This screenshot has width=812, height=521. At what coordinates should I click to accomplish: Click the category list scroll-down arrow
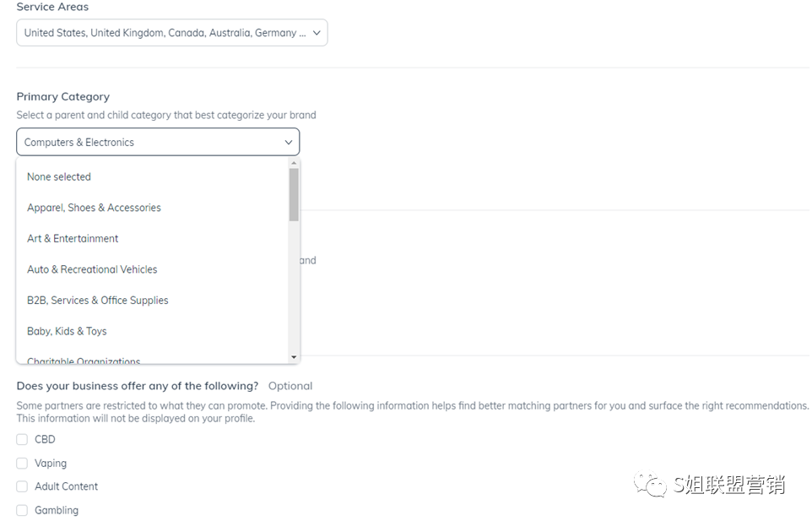click(294, 357)
